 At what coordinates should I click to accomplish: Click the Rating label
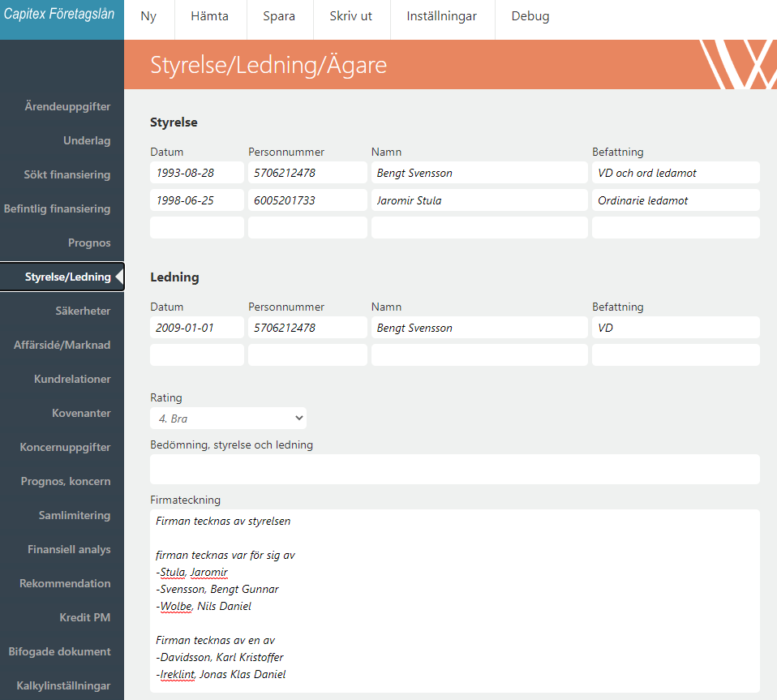point(166,397)
